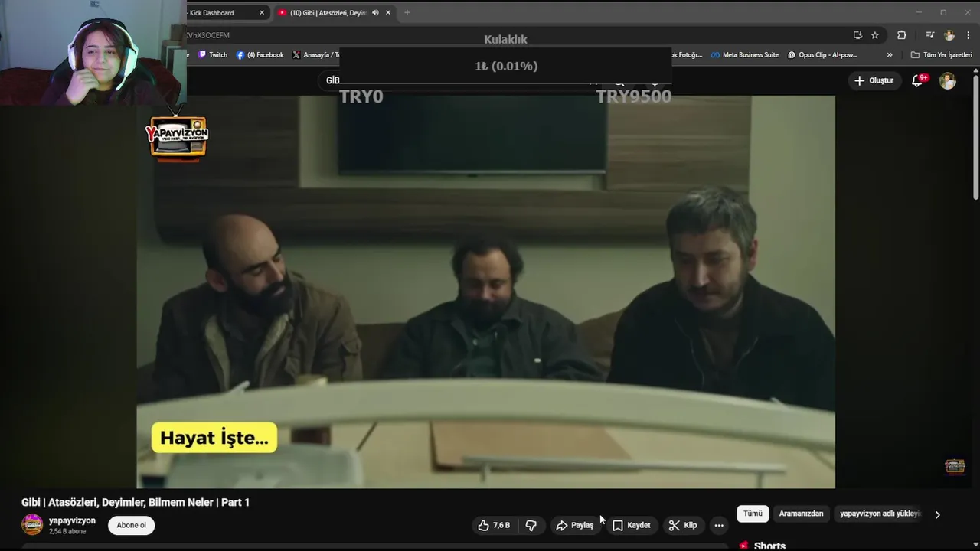Image resolution: width=980 pixels, height=551 pixels.
Task: Save the video with Kaydet
Action: pos(632,525)
